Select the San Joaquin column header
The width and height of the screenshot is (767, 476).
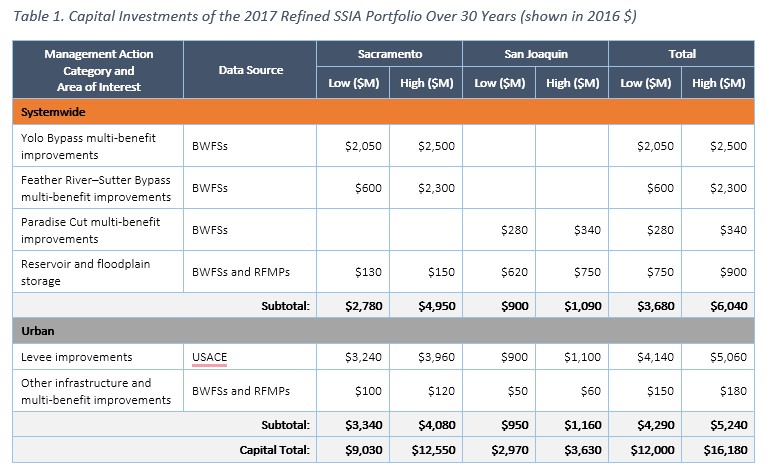point(535,54)
